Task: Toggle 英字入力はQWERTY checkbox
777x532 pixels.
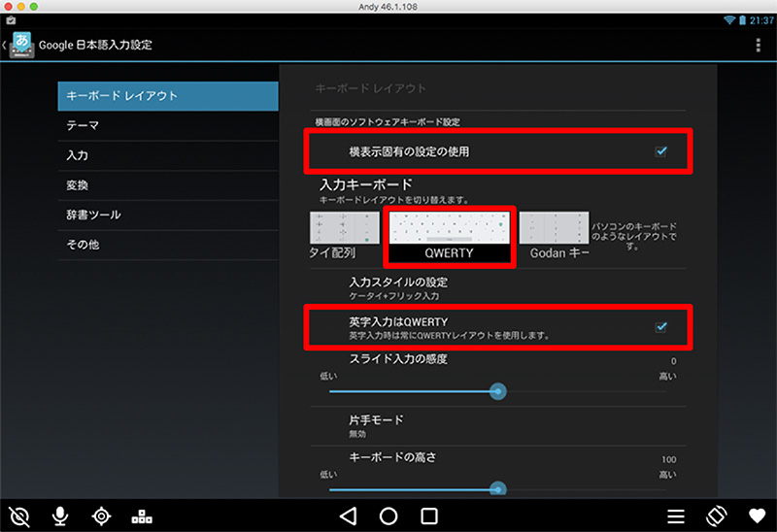Action: pyautogui.click(x=661, y=327)
